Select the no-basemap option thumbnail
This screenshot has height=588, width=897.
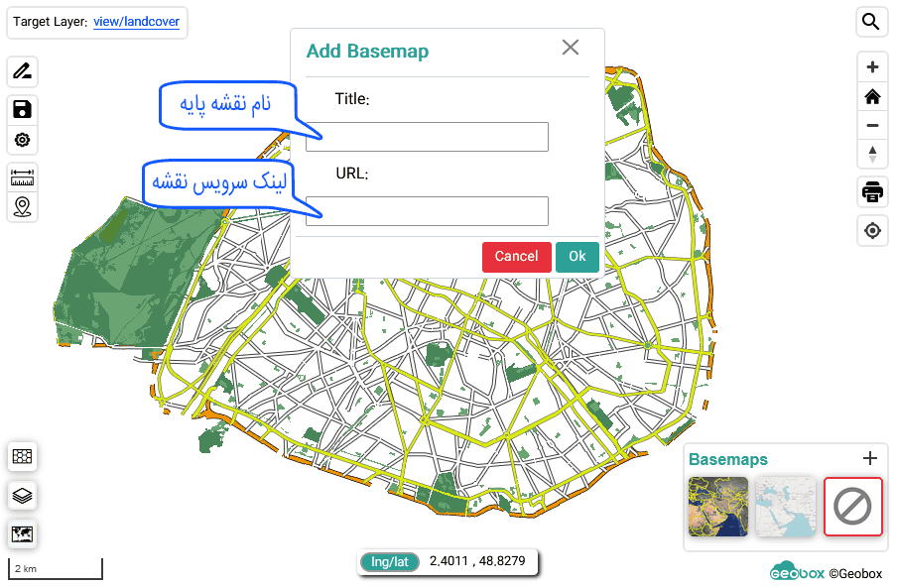[x=852, y=507]
